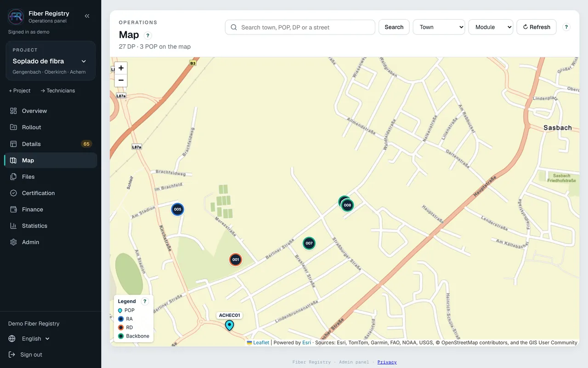Screen dimensions: 588x368
Task: Focus the town, POP, DP search field
Action: (x=300, y=27)
